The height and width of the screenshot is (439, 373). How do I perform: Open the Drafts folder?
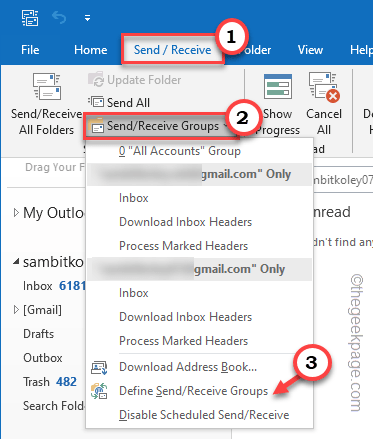click(x=39, y=334)
